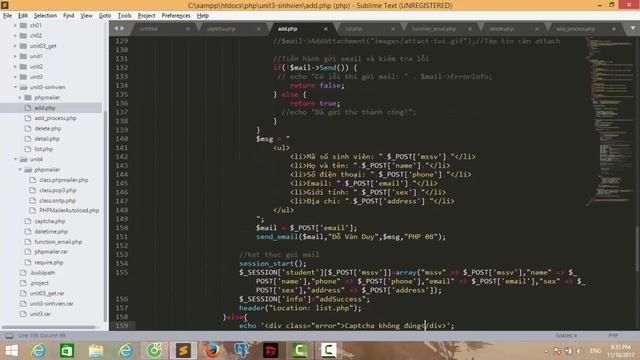This screenshot has width=640, height=360.
Task: Open delete.php from the sidebar
Action: 47,128
